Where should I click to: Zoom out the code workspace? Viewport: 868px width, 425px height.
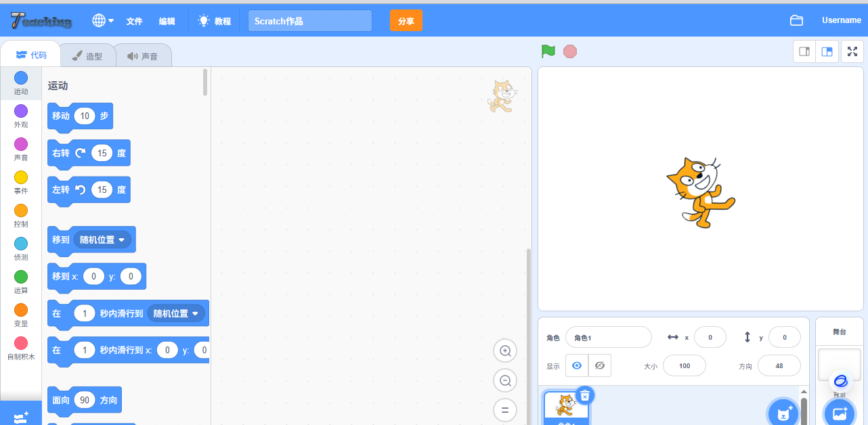pyautogui.click(x=505, y=380)
